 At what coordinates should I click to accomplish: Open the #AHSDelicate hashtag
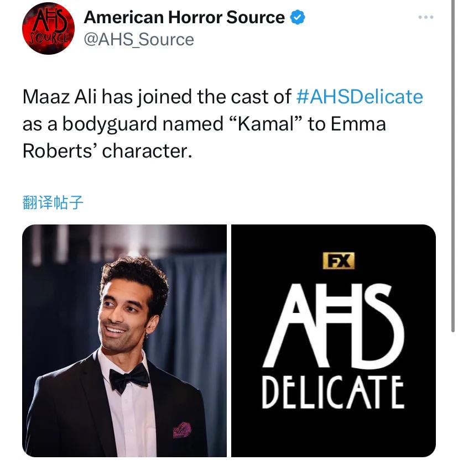coord(360,97)
